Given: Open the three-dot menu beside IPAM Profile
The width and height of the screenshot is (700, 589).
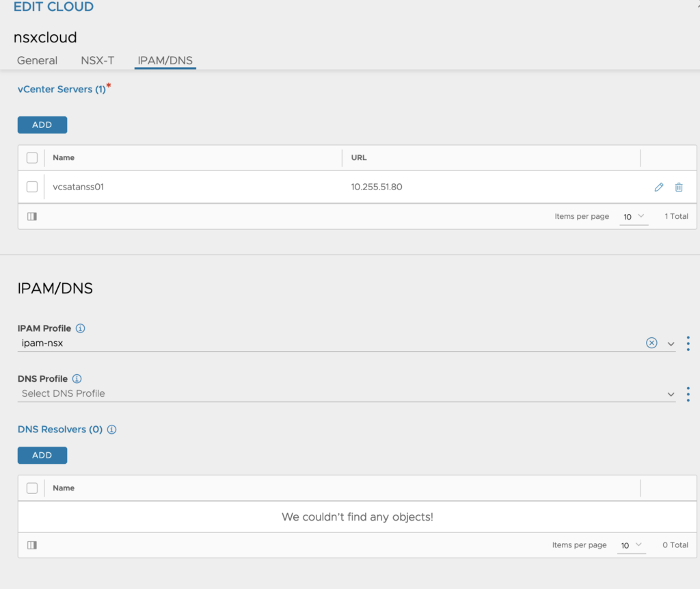Looking at the screenshot, I should [688, 343].
